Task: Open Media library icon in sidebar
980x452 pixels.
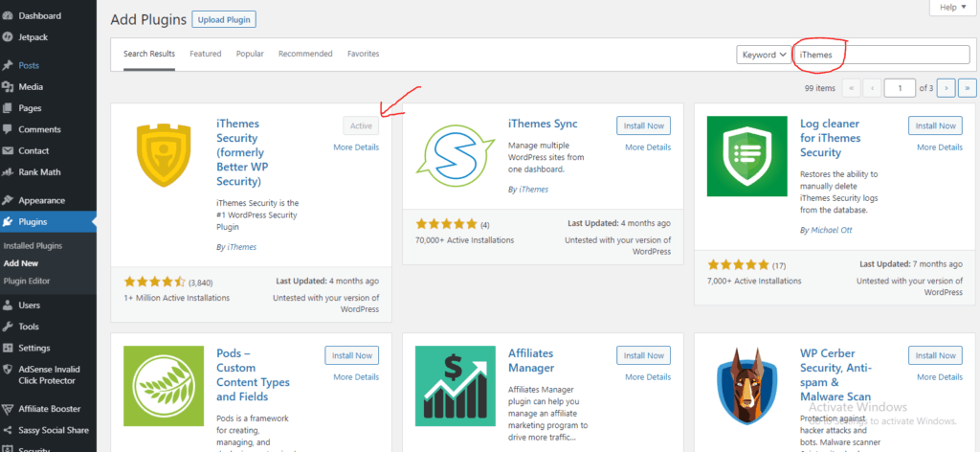Action: click(x=8, y=87)
